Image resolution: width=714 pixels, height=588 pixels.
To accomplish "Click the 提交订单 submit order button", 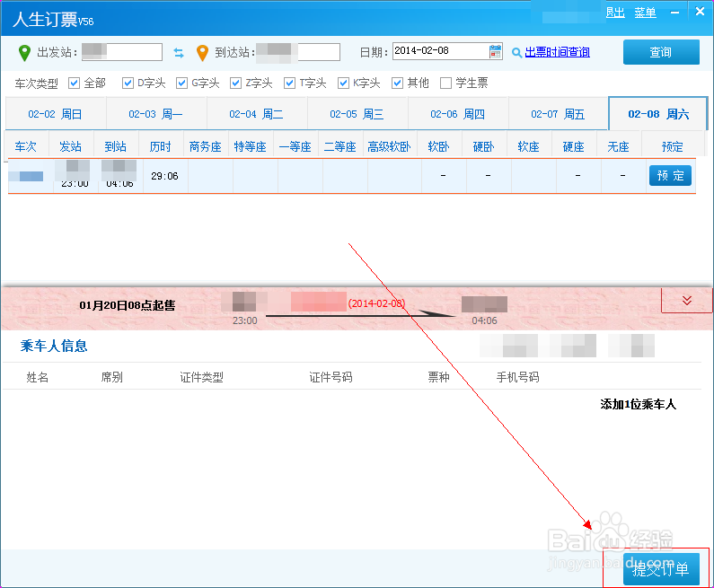I will 661,569.
